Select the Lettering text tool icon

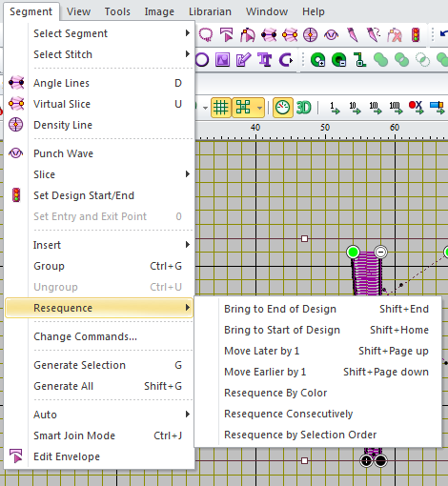coord(265,59)
